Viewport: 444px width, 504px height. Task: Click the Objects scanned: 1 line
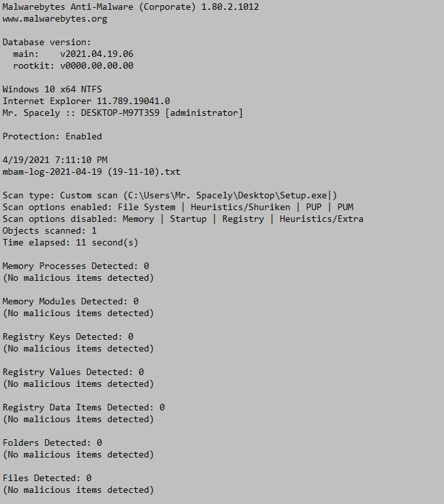click(50, 230)
